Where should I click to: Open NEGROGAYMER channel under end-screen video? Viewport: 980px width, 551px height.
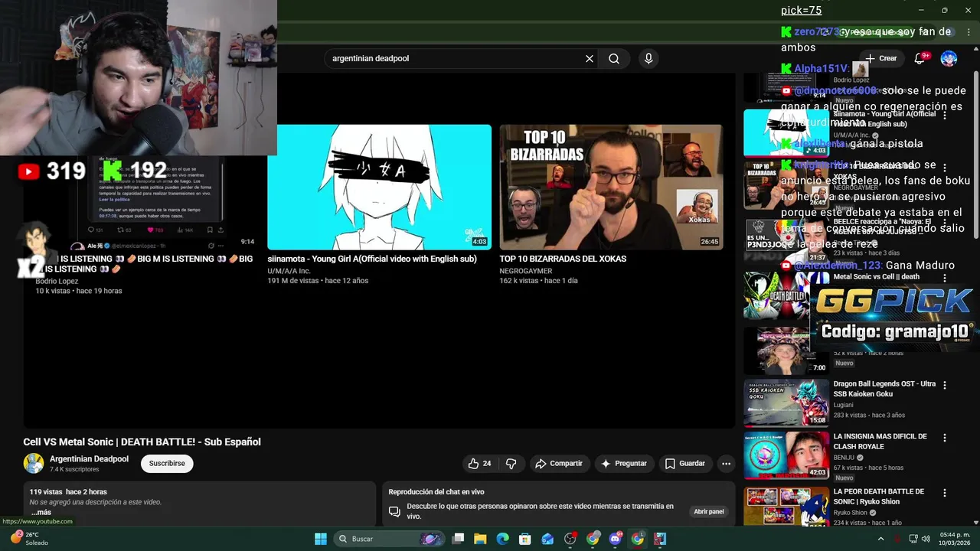[526, 271]
